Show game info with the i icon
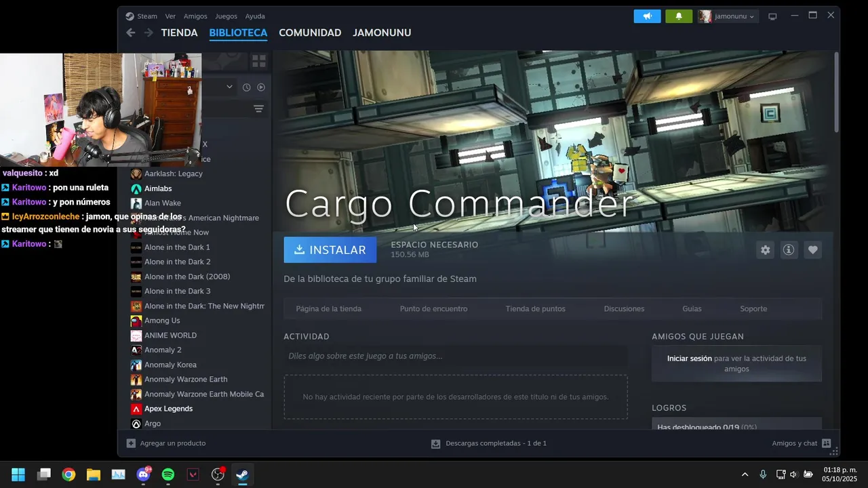Viewport: 868px width, 488px height. point(789,250)
